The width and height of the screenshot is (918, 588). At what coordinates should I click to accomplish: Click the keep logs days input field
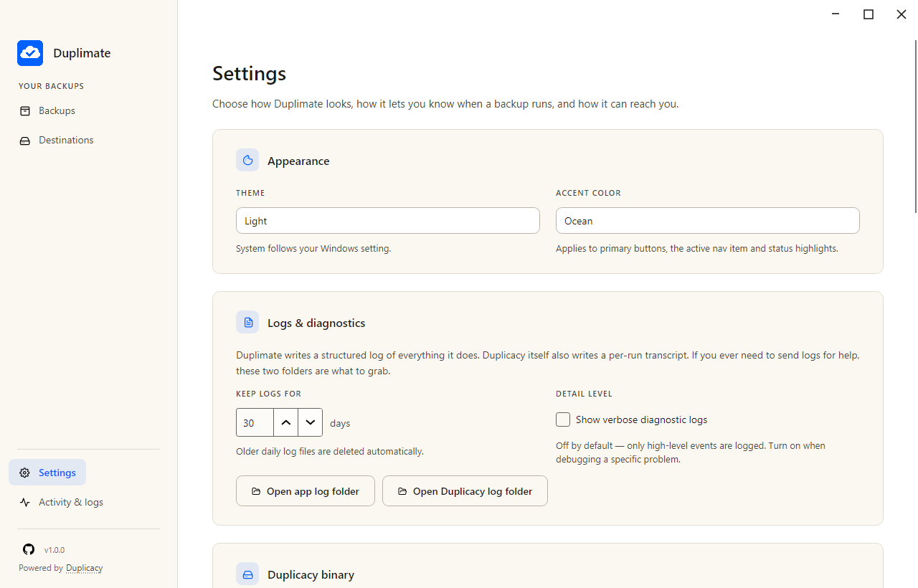[255, 423]
